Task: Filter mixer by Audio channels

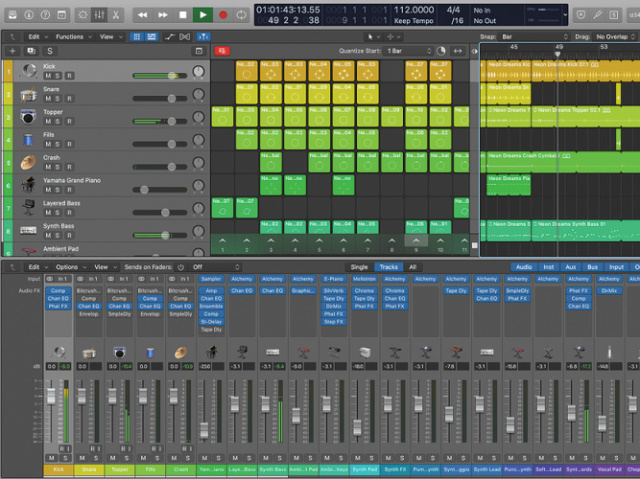Action: pos(524,267)
